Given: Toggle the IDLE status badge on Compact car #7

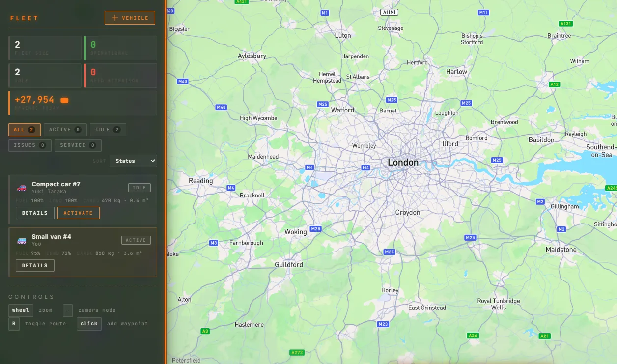Looking at the screenshot, I should coord(140,188).
